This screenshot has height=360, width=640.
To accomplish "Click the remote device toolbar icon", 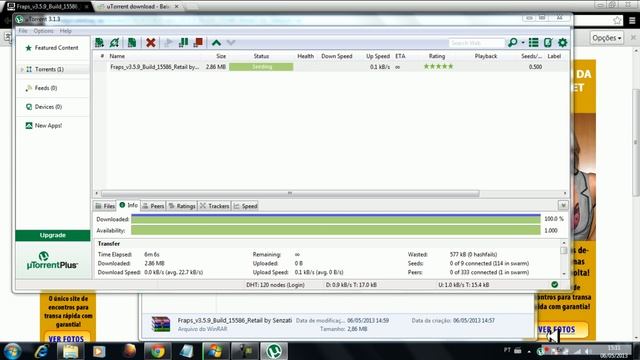I will pos(548,42).
